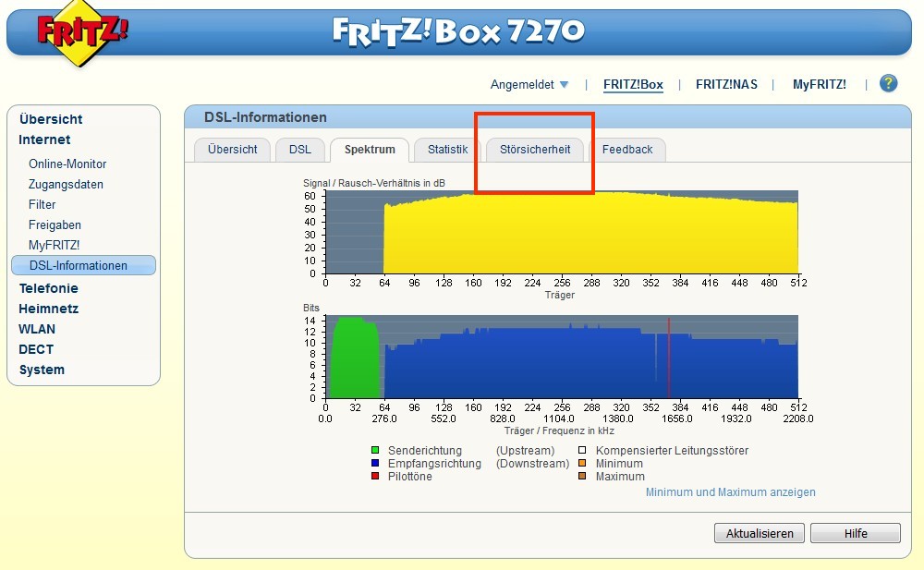The image size is (924, 570).
Task: Select DSL-Informationen in the sidebar
Action: pos(84,265)
